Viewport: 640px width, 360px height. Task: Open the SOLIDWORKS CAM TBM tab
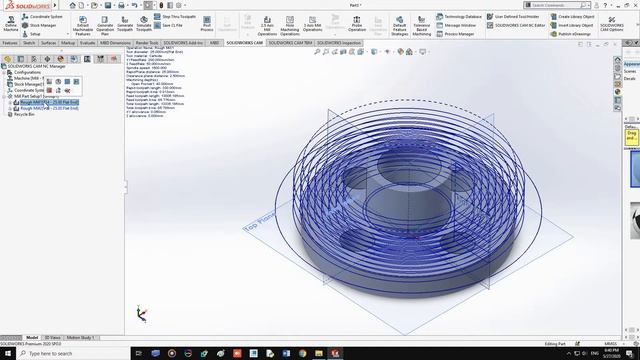pyautogui.click(x=290, y=43)
